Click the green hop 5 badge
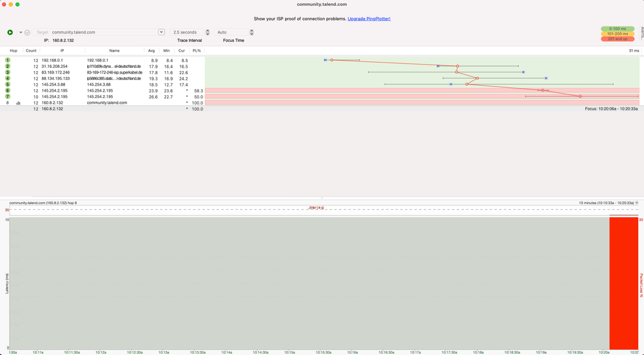Viewport: 644px width, 355px height. coord(7,85)
